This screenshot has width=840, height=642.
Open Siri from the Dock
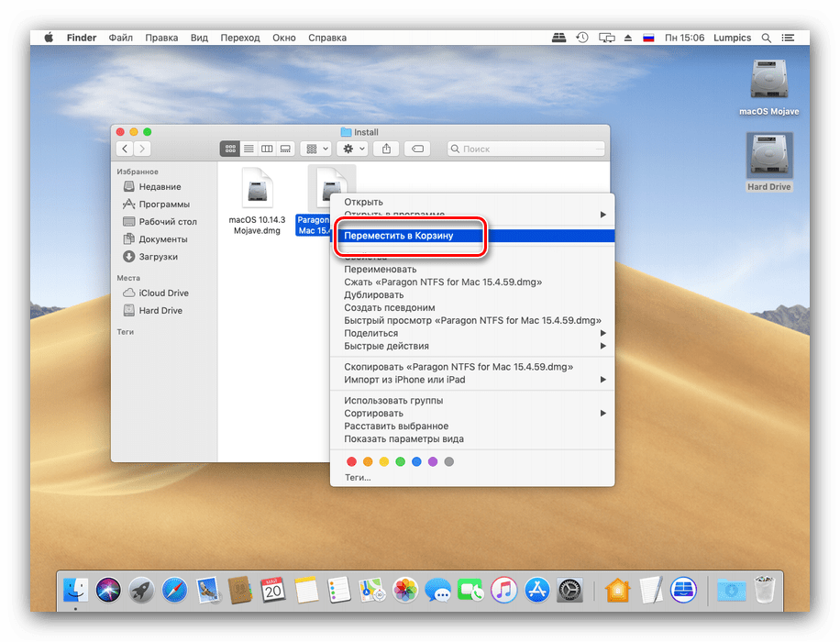click(x=108, y=591)
